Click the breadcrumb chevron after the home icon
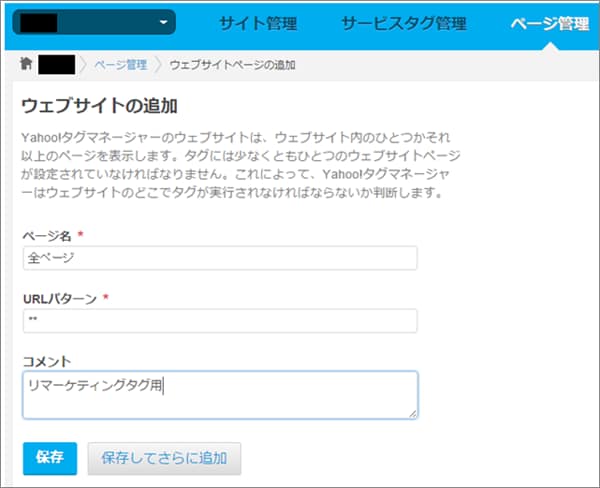This screenshot has width=600, height=488. [x=85, y=65]
